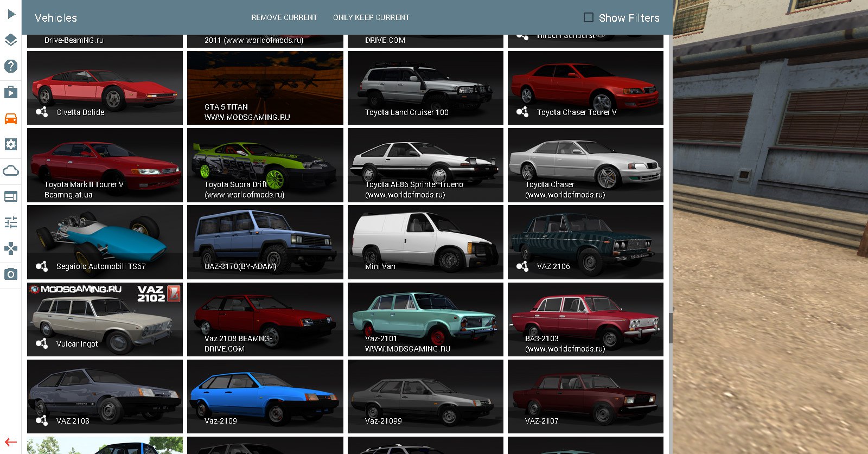This screenshot has width=868, height=454.
Task: Select the Vulcar Ingot VAZ 2102 thumbnail
Action: click(105, 319)
